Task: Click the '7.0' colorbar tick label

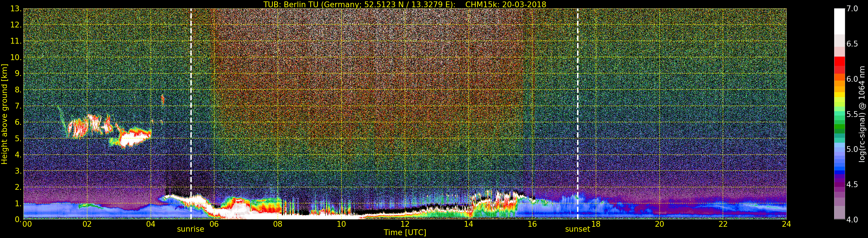Action: pyautogui.click(x=852, y=9)
